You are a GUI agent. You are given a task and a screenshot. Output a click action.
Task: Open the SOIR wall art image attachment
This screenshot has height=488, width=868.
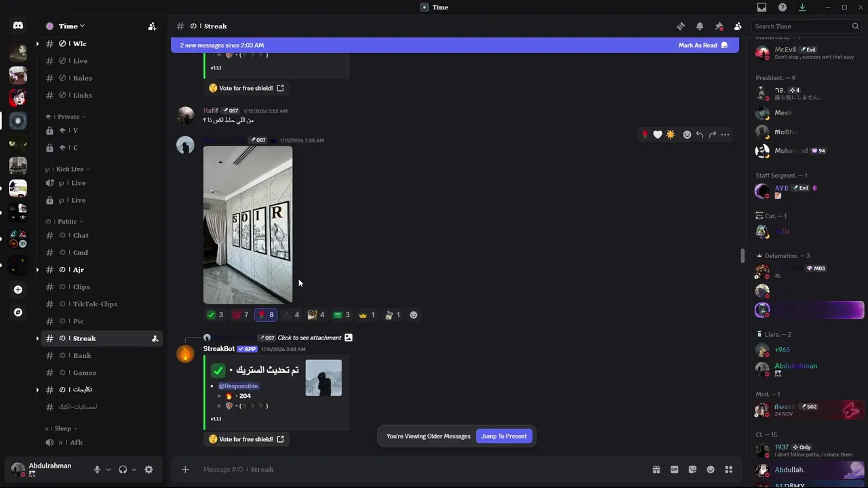point(248,225)
